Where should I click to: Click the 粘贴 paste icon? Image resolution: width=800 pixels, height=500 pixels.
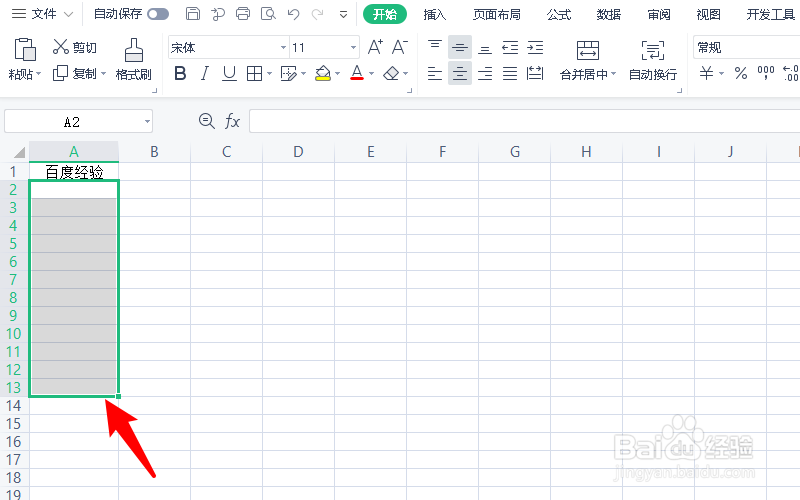[24, 50]
